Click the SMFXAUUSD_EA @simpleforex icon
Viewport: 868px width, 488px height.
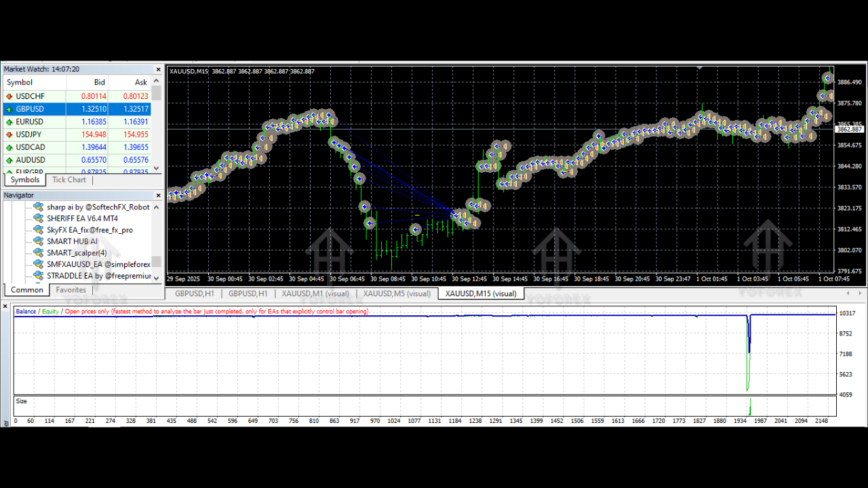[38, 264]
